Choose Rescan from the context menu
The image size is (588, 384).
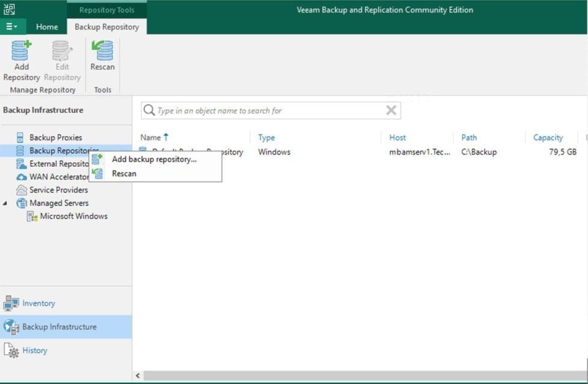pyautogui.click(x=124, y=174)
